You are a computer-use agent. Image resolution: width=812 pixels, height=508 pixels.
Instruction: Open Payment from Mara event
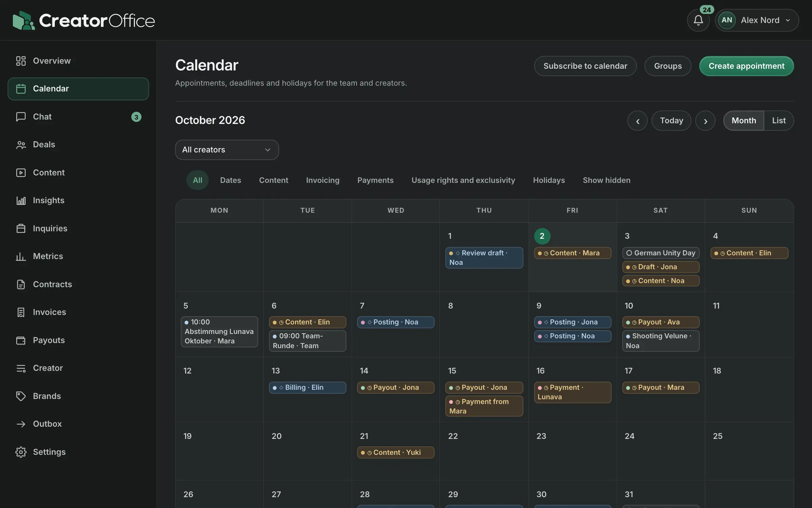(x=484, y=406)
